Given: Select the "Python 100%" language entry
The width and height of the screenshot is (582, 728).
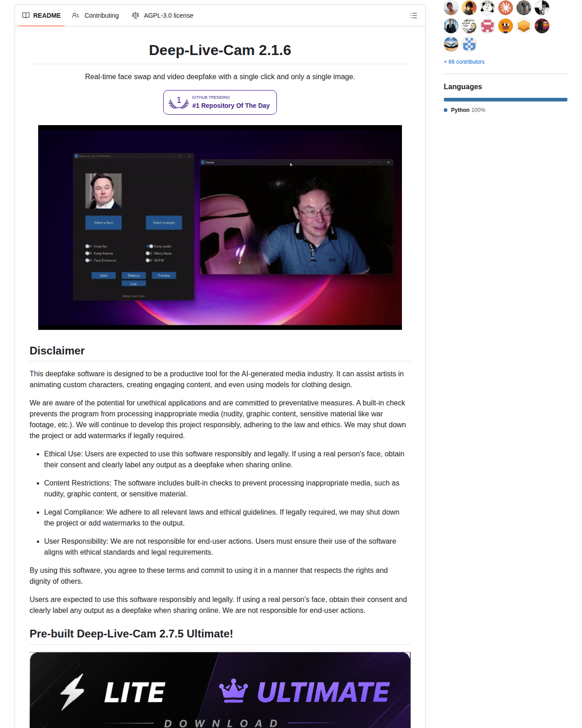Looking at the screenshot, I should 465,110.
